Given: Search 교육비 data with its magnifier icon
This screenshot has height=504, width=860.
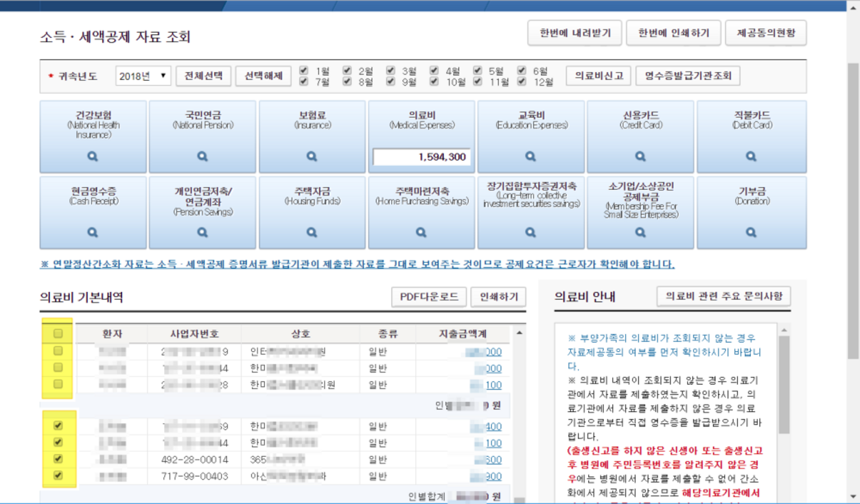Looking at the screenshot, I should coord(531,157).
